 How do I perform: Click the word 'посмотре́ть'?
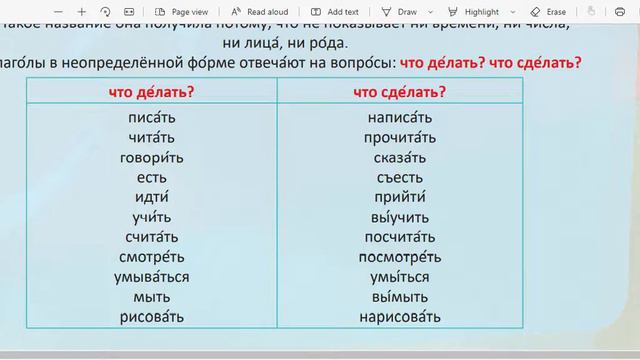[400, 257]
